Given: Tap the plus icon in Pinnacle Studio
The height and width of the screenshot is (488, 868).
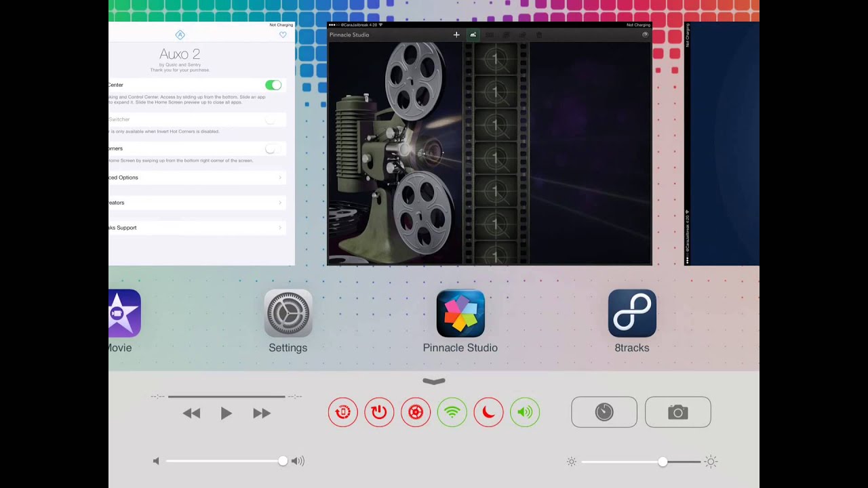Looking at the screenshot, I should point(456,35).
